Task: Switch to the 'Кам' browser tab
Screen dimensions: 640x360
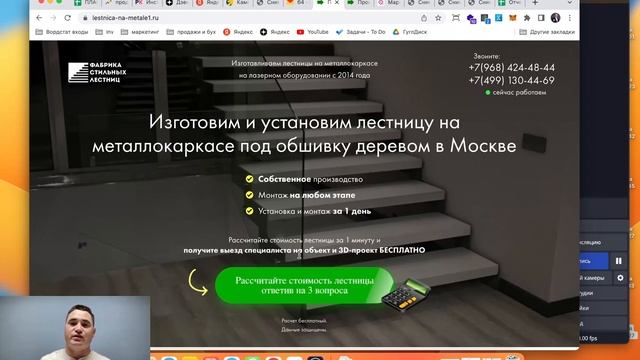Action: [x=238, y=2]
